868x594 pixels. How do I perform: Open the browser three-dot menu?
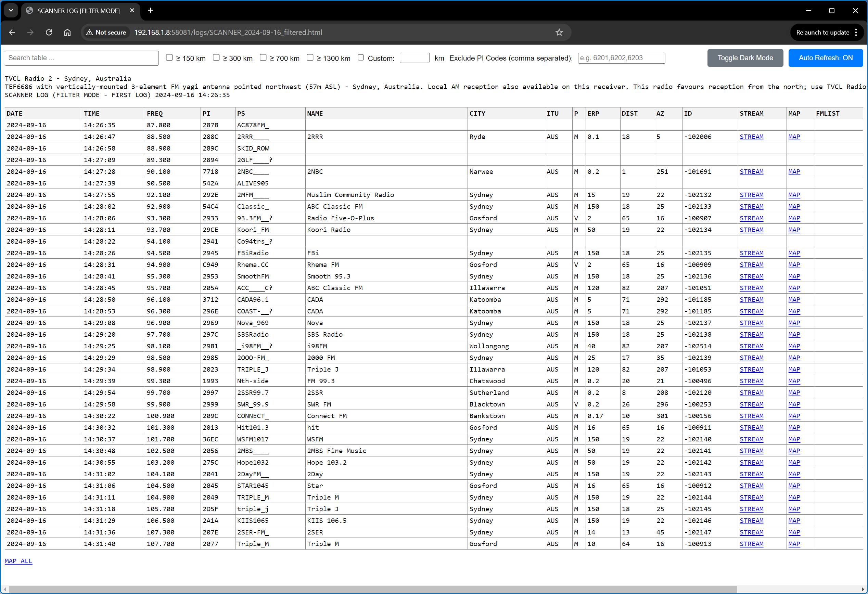coord(856,33)
